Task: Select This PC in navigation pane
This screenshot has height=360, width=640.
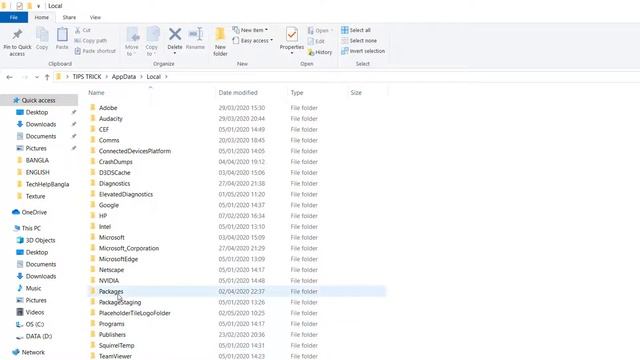Action: (31, 228)
